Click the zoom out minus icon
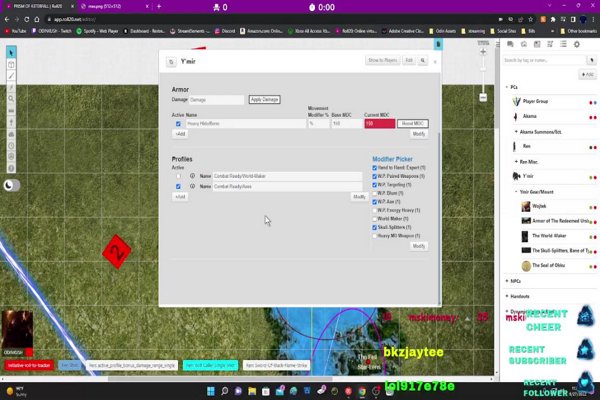 (483, 98)
